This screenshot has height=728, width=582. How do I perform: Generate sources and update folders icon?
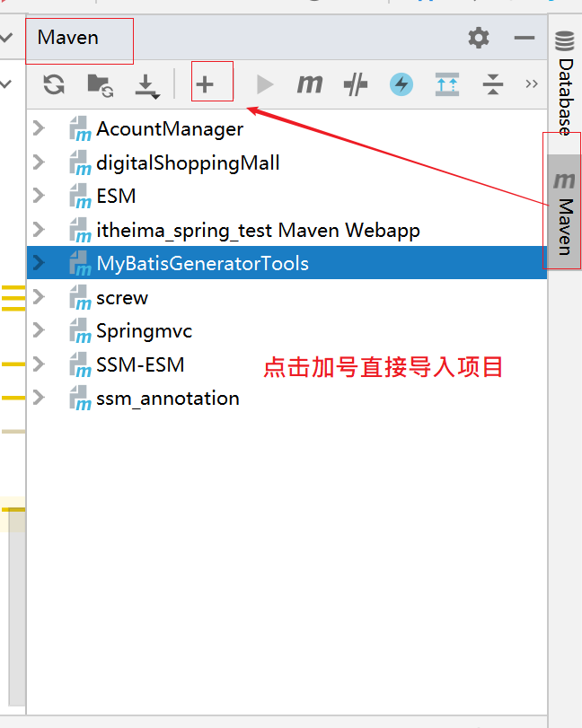tap(101, 85)
